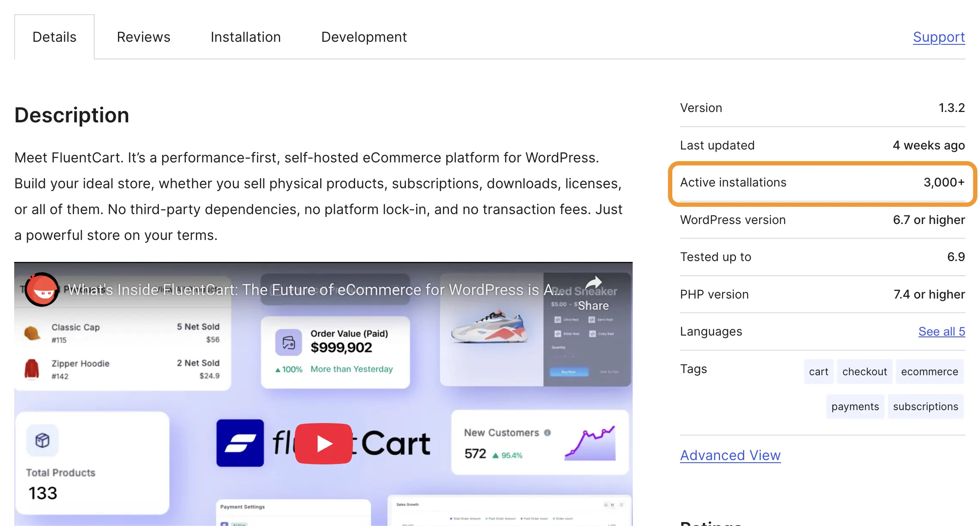The height and width of the screenshot is (526, 980).
Task: Click the Share arrow on the video
Action: 594,282
